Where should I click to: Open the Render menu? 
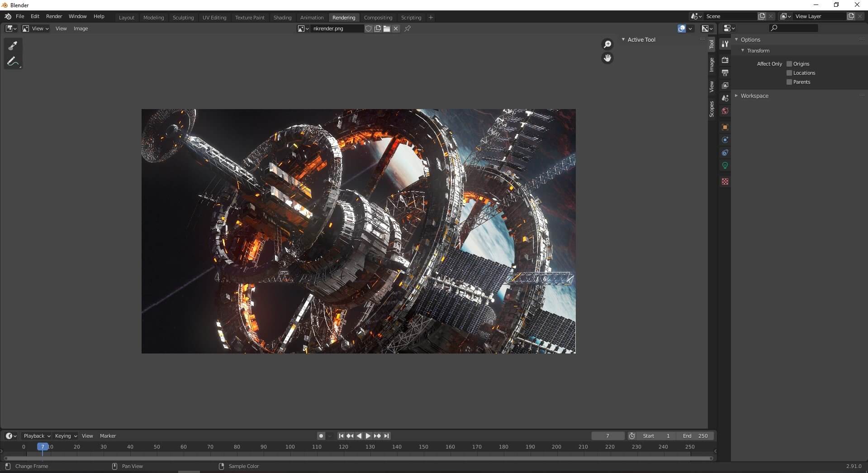click(54, 16)
